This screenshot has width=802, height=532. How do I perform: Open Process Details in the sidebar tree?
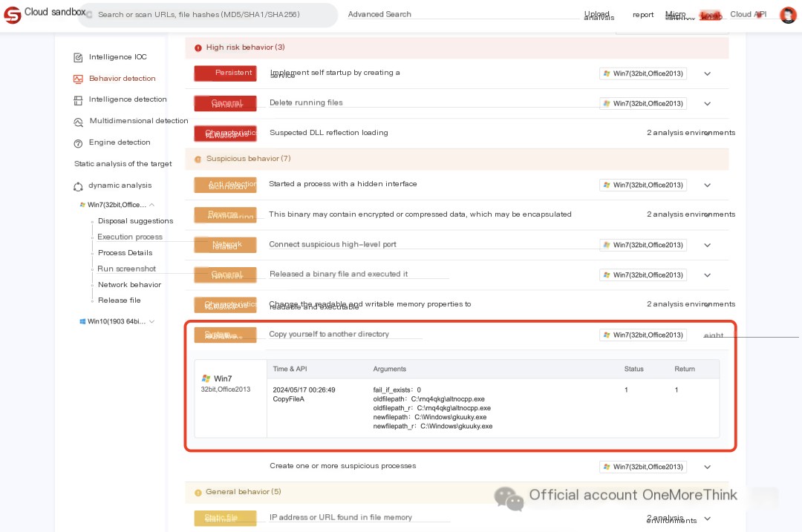[125, 253]
